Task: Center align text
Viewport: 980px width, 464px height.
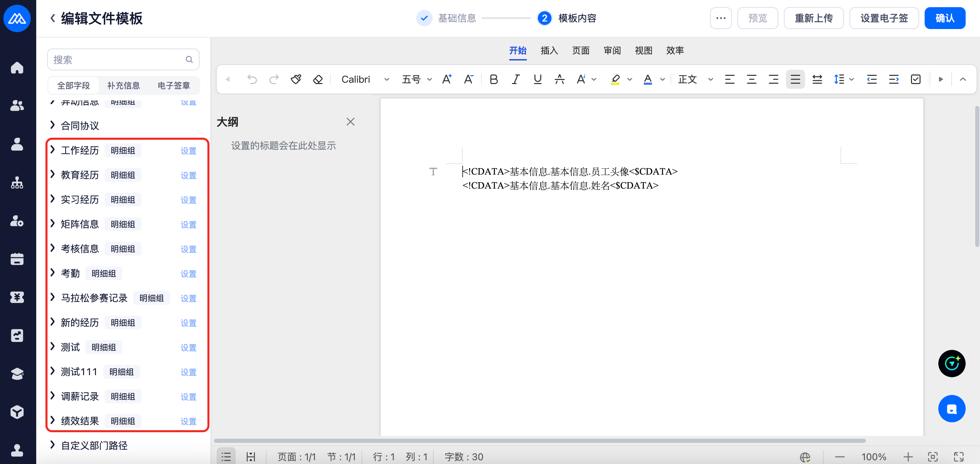Action: (x=751, y=79)
